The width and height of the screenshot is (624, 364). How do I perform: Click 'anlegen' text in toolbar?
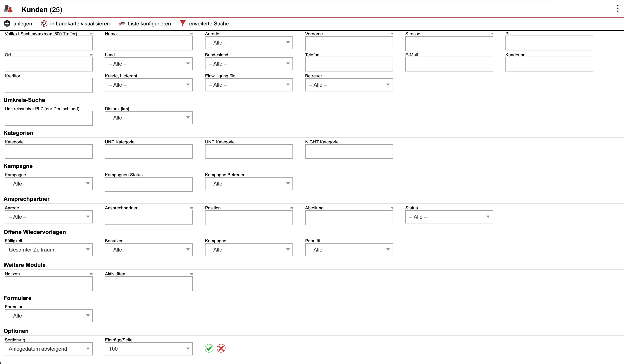click(23, 23)
